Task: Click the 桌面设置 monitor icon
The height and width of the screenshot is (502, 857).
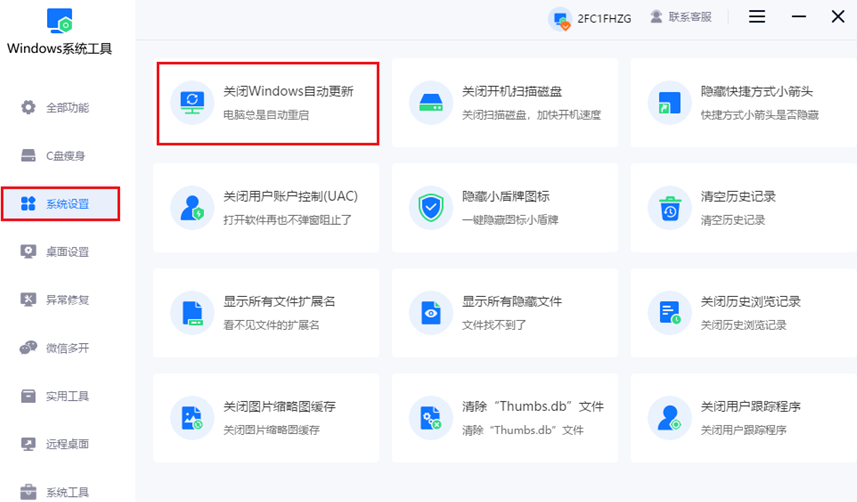Action: coord(28,252)
